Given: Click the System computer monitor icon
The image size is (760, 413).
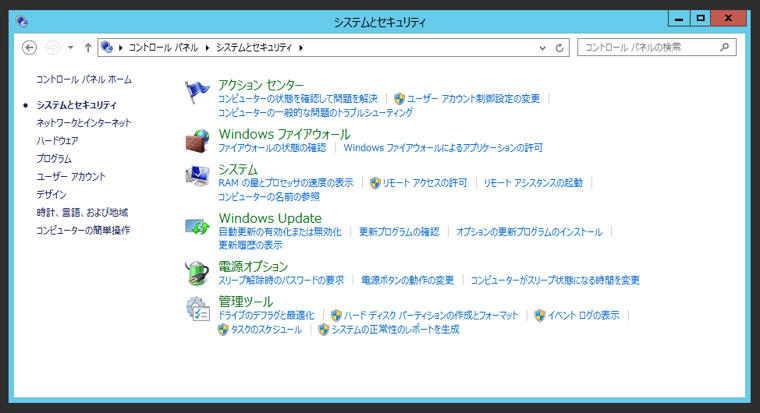Looking at the screenshot, I should (197, 176).
